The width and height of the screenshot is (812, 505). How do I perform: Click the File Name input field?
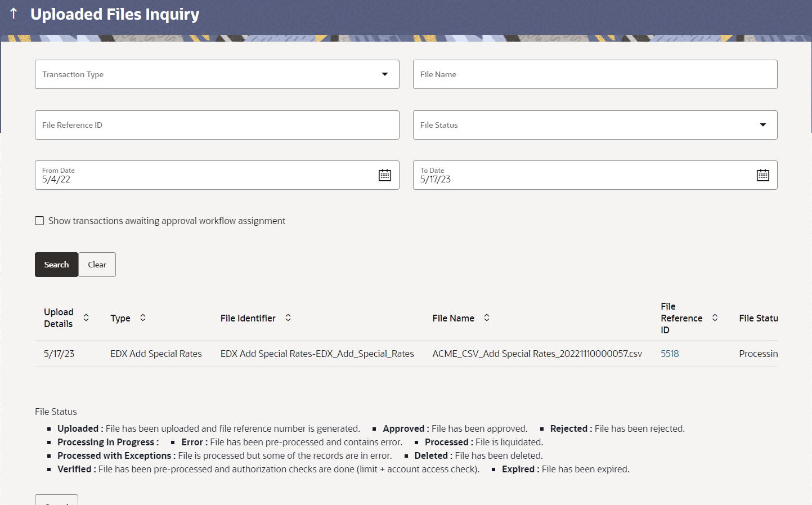click(x=595, y=74)
